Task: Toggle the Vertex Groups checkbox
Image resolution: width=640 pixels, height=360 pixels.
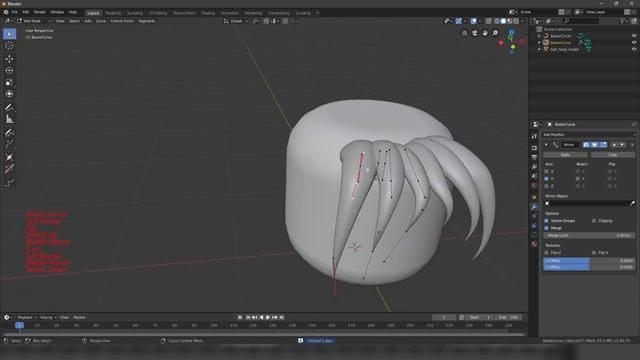Action: click(547, 221)
